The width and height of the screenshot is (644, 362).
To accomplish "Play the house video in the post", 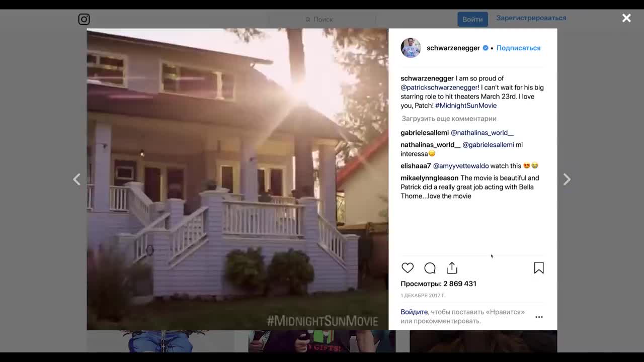I will (237, 179).
